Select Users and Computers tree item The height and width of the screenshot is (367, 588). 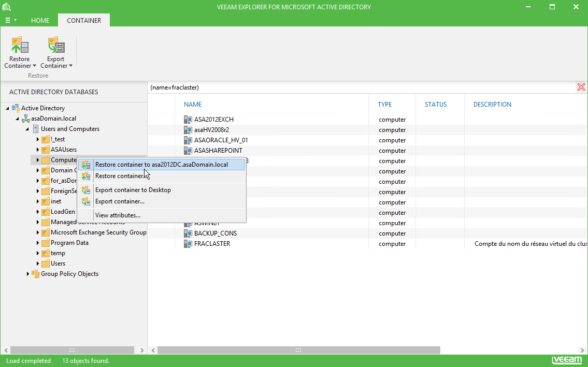click(x=70, y=129)
